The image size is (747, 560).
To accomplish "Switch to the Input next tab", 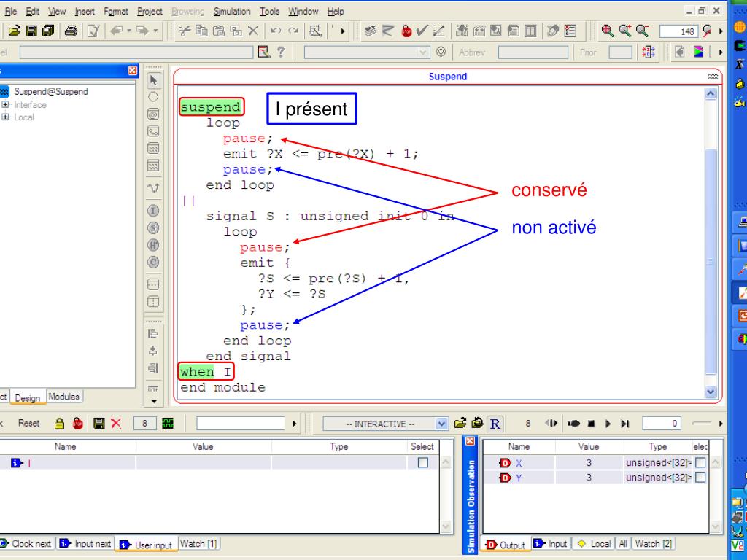I will click(x=86, y=543).
